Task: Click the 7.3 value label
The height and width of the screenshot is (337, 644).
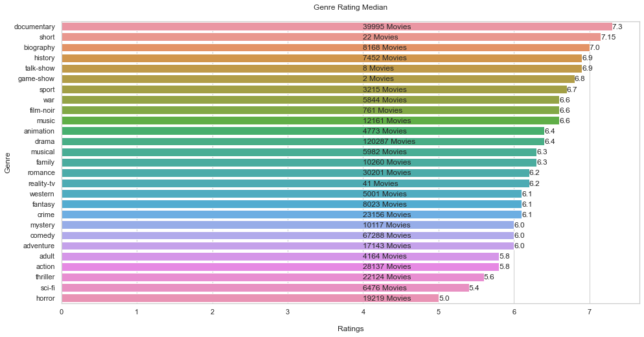Action: (x=617, y=27)
